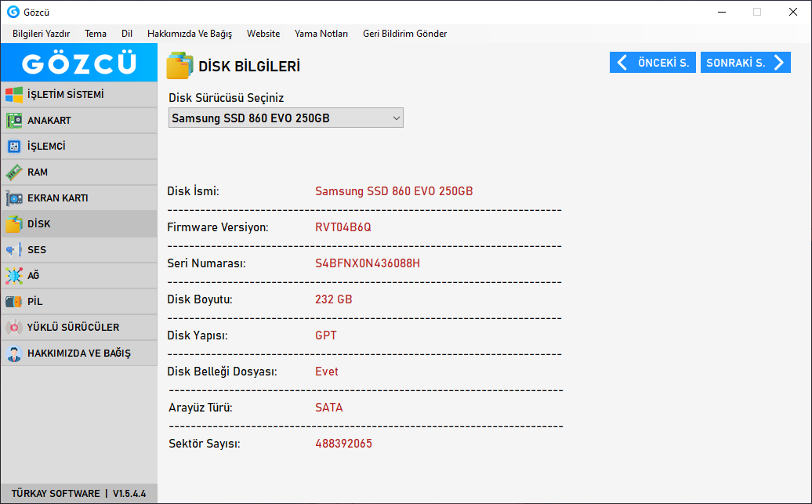
Task: Open Hakkımızda Ve Bağış in the menu bar
Action: (190, 34)
